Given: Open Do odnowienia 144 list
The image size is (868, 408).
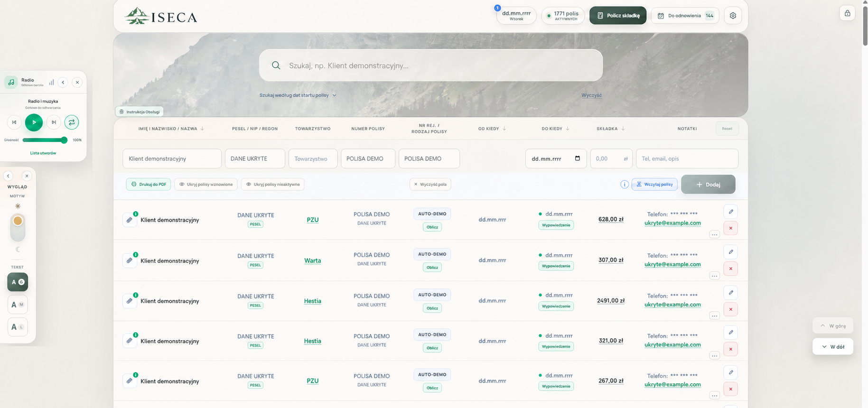Looking at the screenshot, I should (685, 16).
